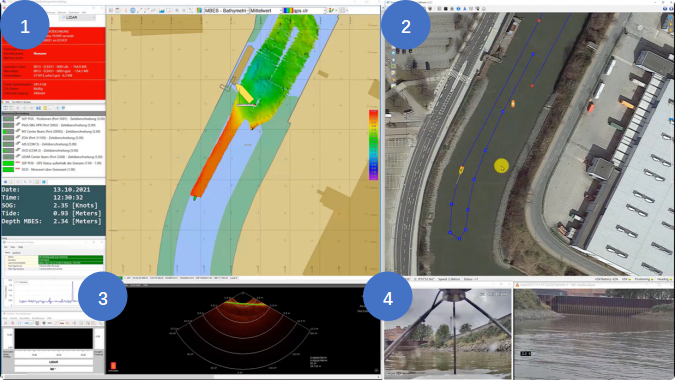This screenshot has height=380, width=676.
Task: Click the LIDAR button at bottom left
Action: pos(53,362)
